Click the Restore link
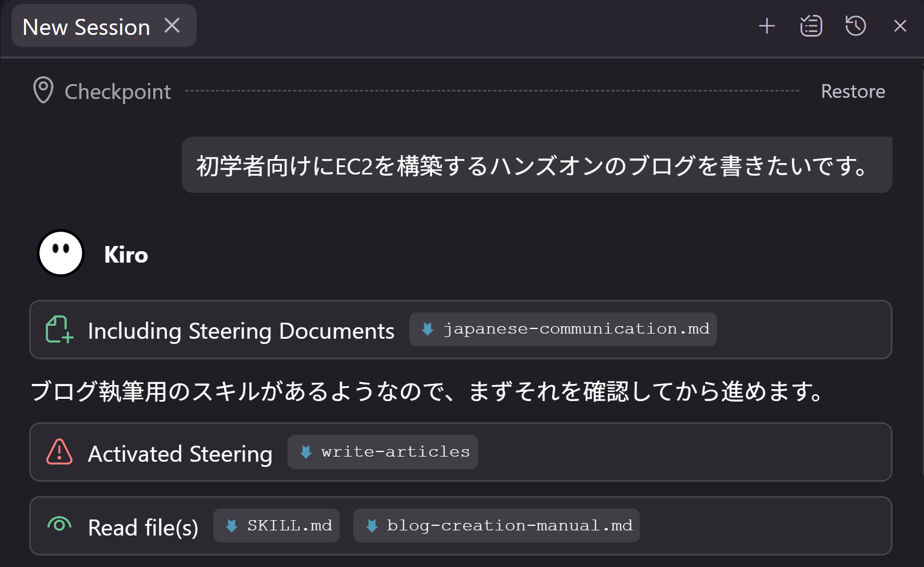Viewport: 924px width, 567px height. pos(853,90)
